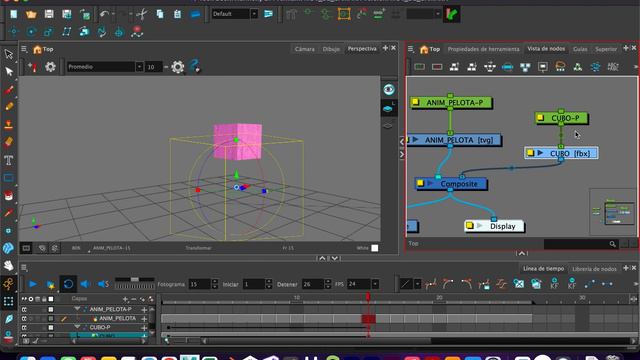Screen dimensions: 640x360
Task: Click the help question-mark icon in the Perspective view
Action: click(x=195, y=66)
